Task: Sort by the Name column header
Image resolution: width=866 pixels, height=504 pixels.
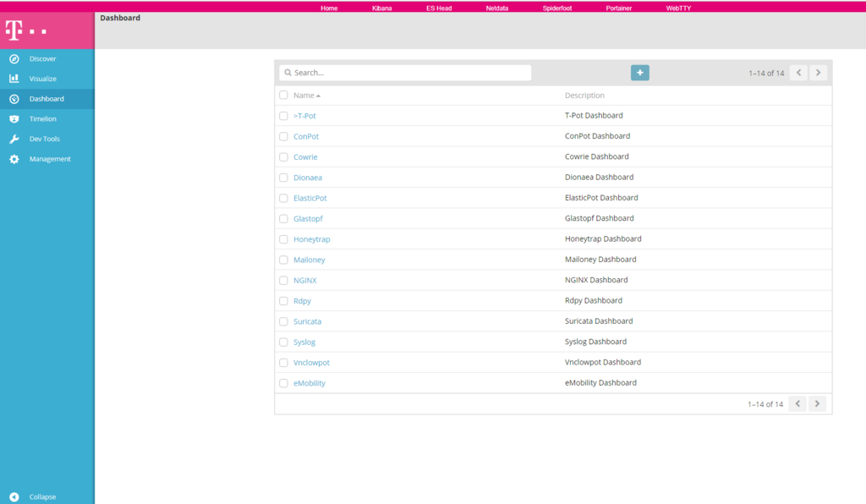Action: 306,96
